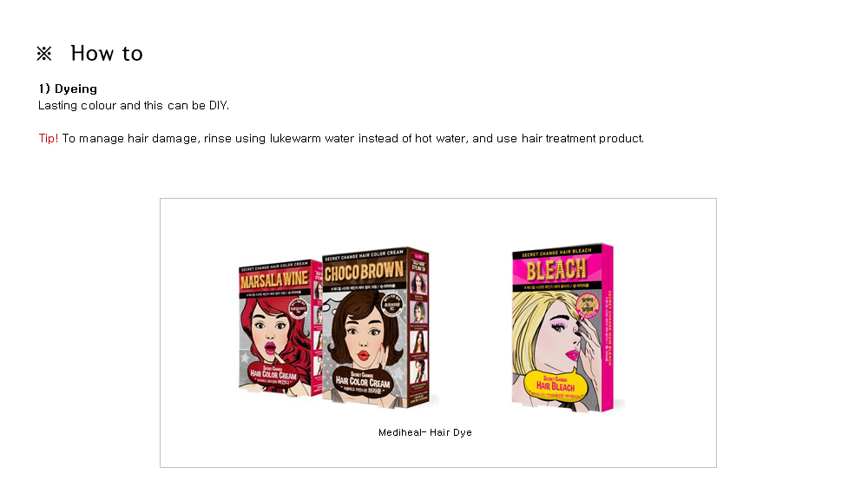Click the styling photos on Choco Brown side
Viewport: 868px width, 500px height.
419,331
